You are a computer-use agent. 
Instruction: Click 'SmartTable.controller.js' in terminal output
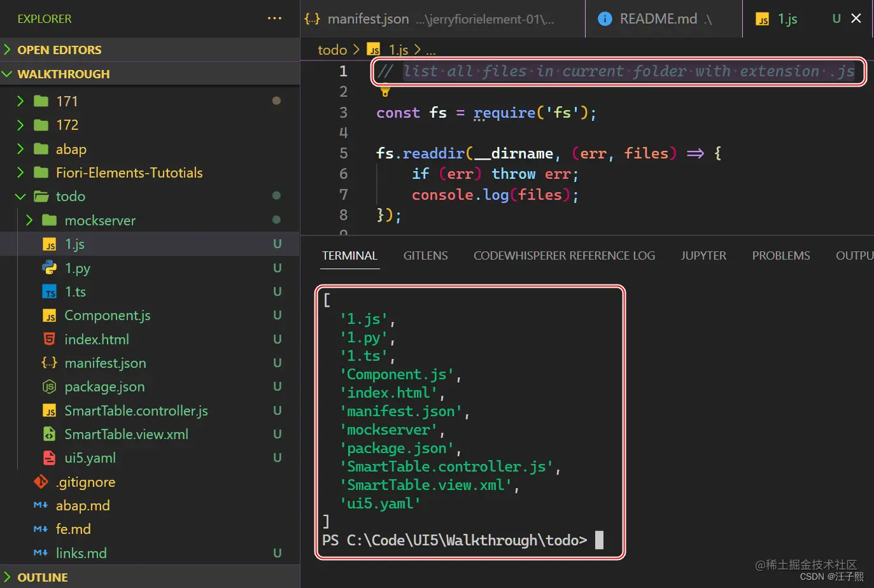point(447,467)
